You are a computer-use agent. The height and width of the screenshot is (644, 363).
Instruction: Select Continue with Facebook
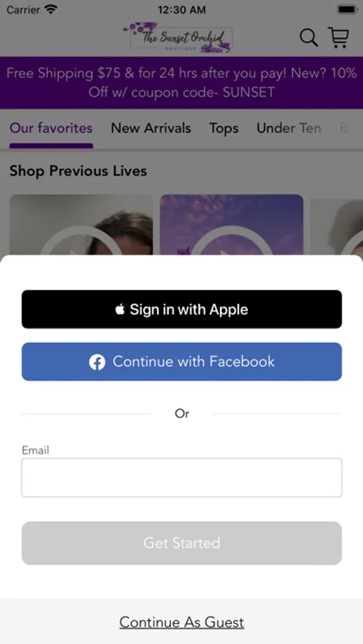click(182, 362)
